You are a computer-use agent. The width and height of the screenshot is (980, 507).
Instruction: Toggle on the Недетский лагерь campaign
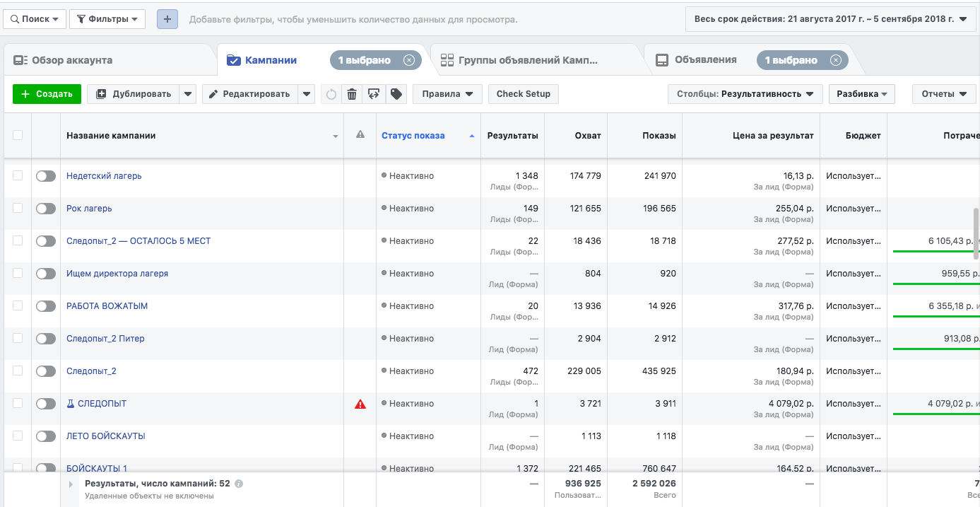(46, 176)
